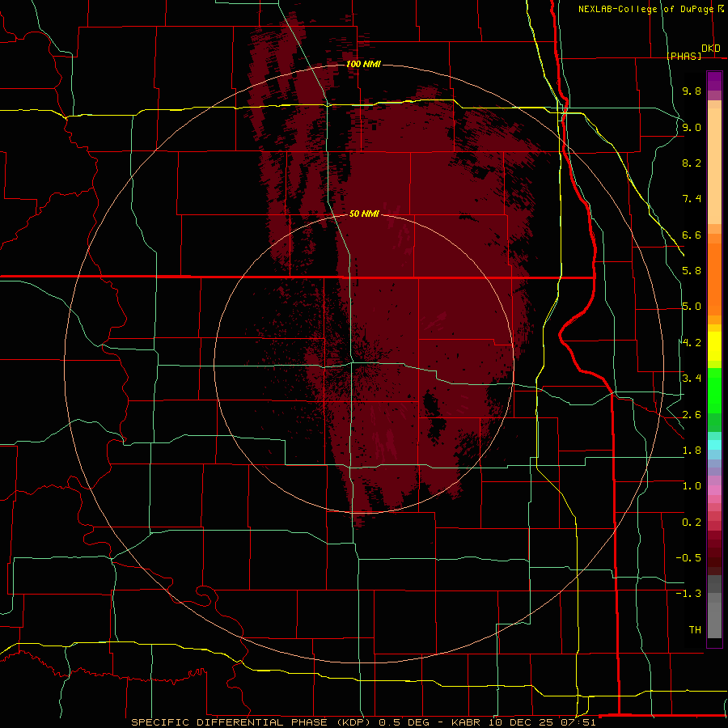Click the 5.8 legend value
The image size is (728, 728).
click(692, 271)
